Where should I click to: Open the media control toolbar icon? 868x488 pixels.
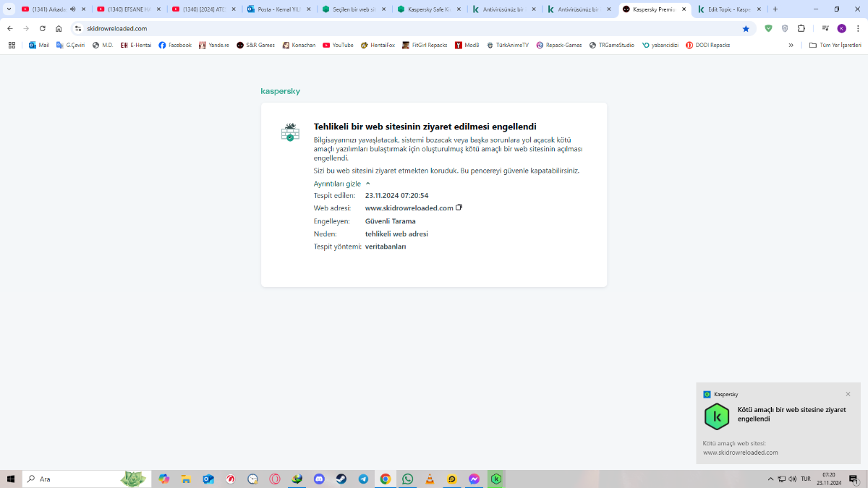825,28
